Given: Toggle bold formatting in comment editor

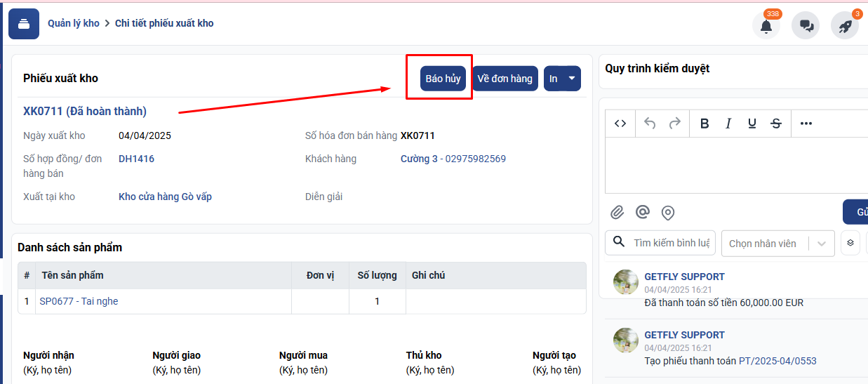Looking at the screenshot, I should (x=705, y=124).
